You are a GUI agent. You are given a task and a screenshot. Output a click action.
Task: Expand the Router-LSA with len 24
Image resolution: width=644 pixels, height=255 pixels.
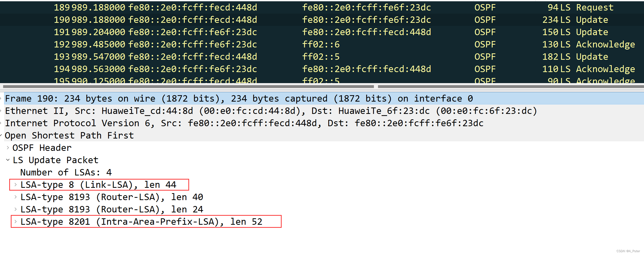pyautogui.click(x=16, y=209)
